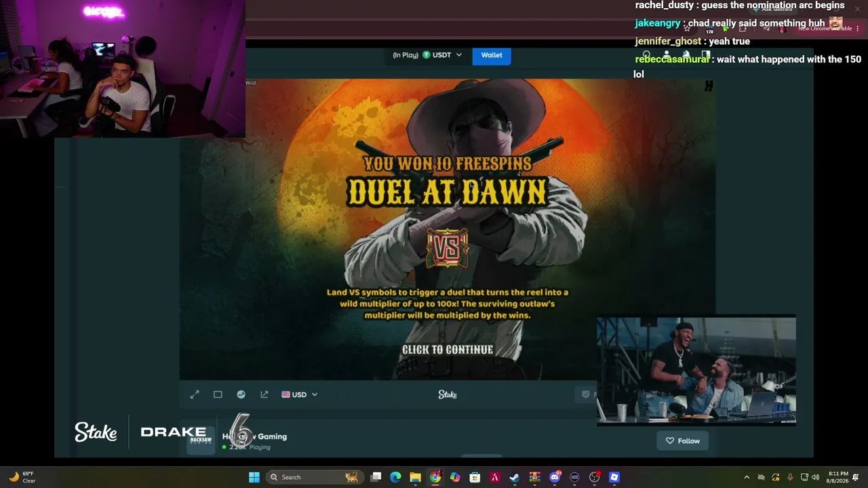Click to Continue on the Duel at Dawn screen
Viewport: 868px width, 488px height.
[448, 350]
